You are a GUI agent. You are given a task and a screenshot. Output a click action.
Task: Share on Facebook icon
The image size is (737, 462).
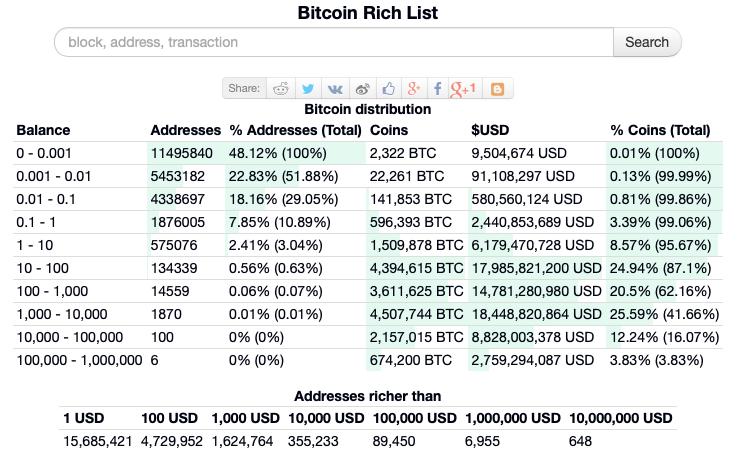pos(438,88)
